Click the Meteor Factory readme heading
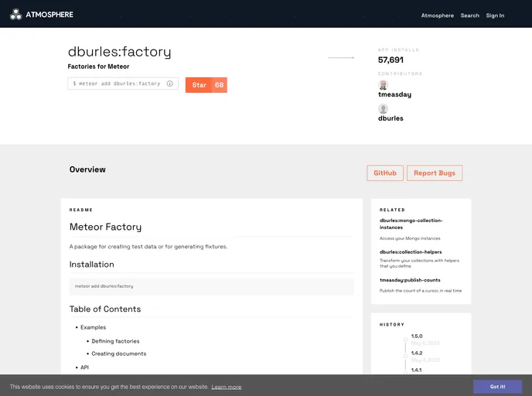 (105, 227)
